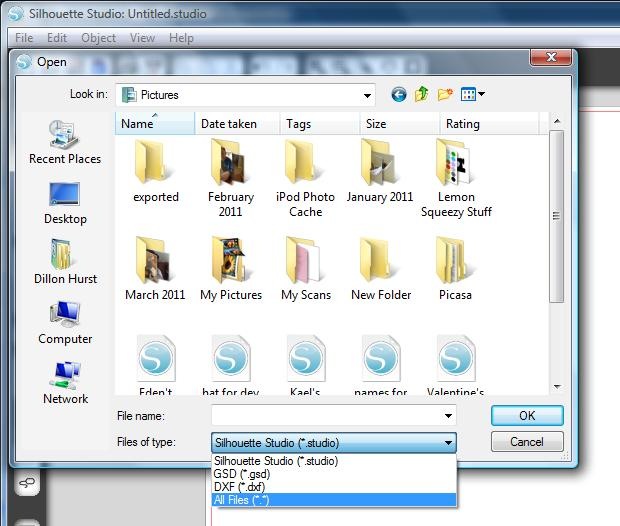Click the file list scroll-down arrow

click(557, 386)
